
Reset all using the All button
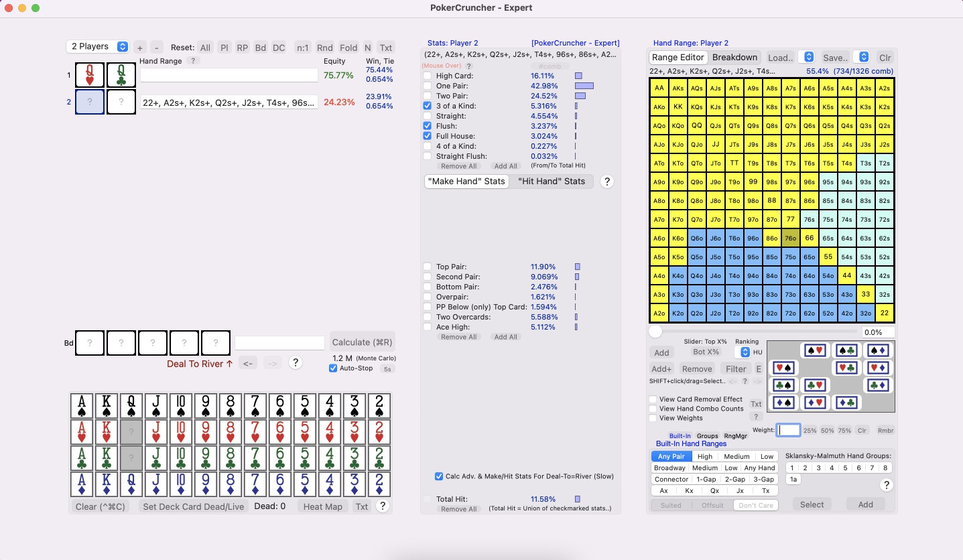(205, 48)
